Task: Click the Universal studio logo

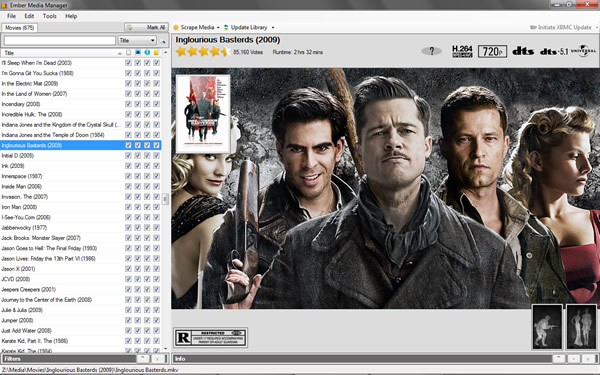Action: pos(583,51)
